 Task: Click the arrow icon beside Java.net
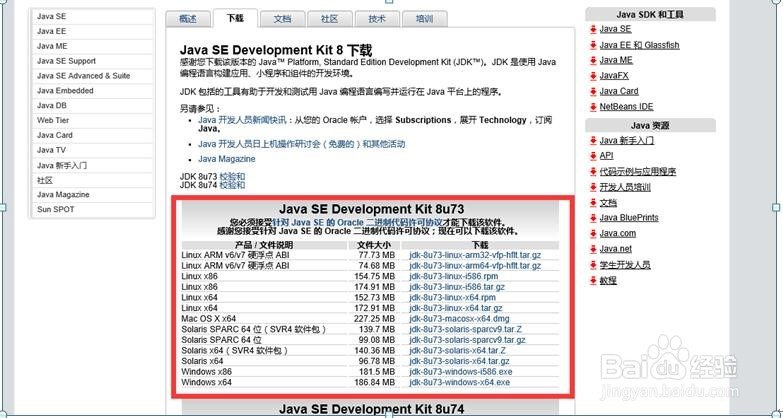point(593,249)
